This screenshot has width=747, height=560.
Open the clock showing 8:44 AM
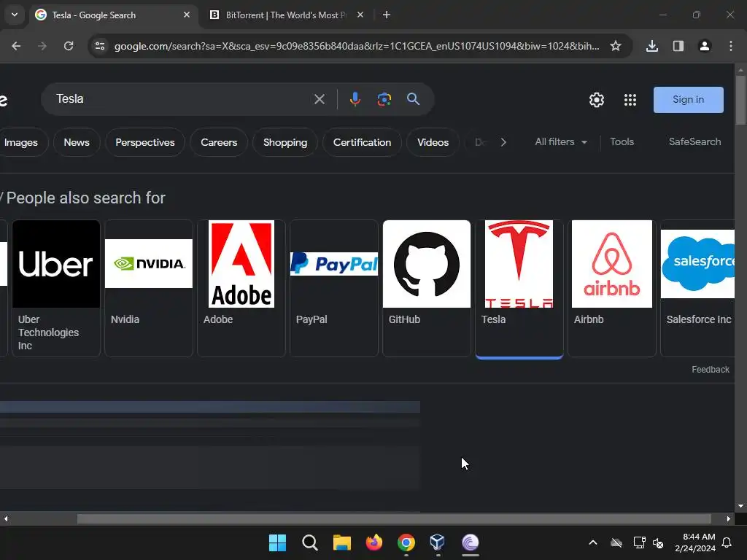tap(695, 542)
